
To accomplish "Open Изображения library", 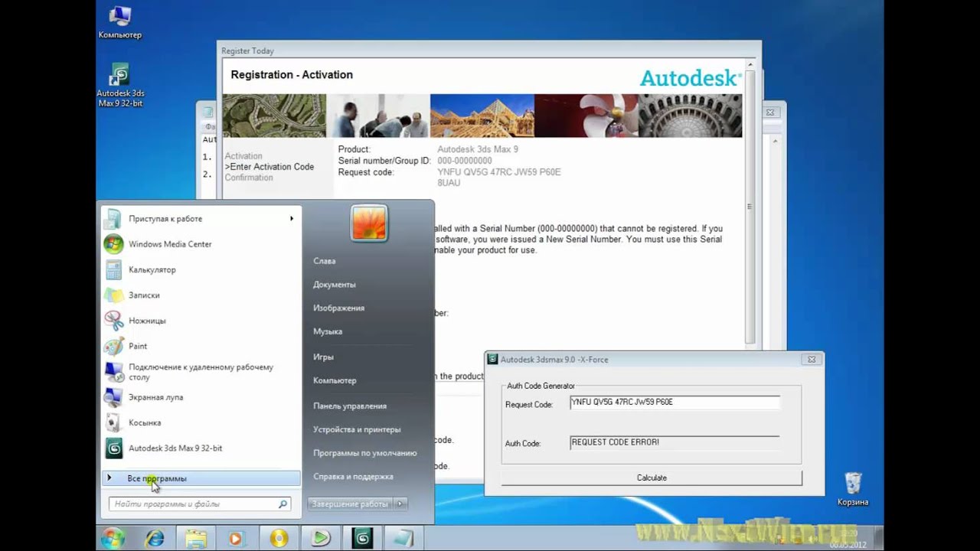I will pyautogui.click(x=338, y=308).
